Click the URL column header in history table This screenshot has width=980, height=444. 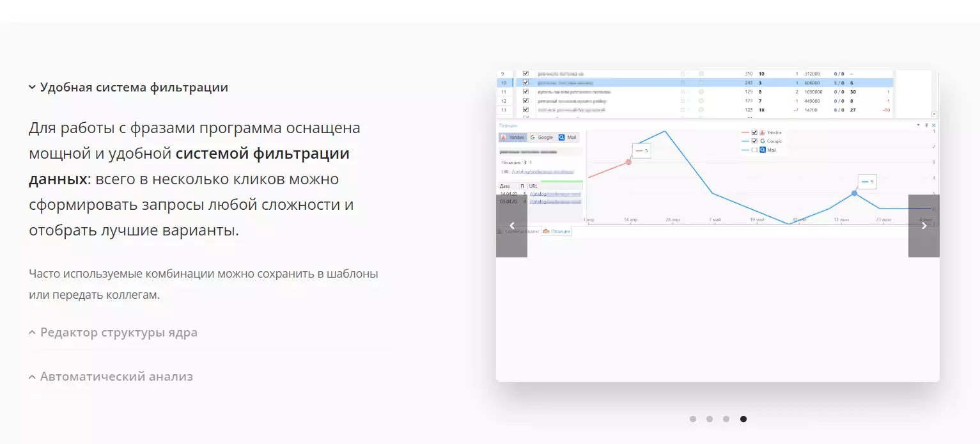[555, 186]
